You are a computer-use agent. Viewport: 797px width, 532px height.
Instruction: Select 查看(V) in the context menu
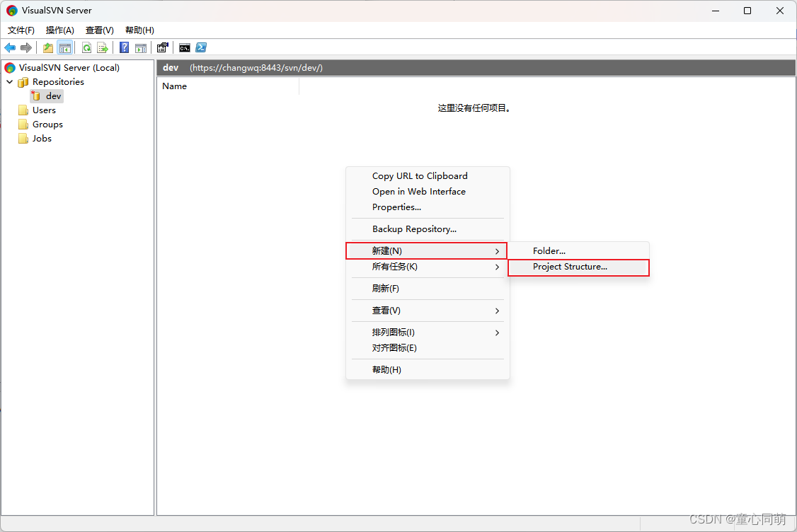click(428, 311)
